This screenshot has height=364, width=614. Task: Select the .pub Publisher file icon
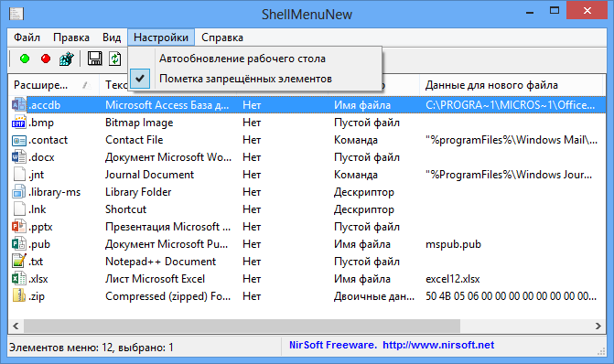tap(19, 244)
